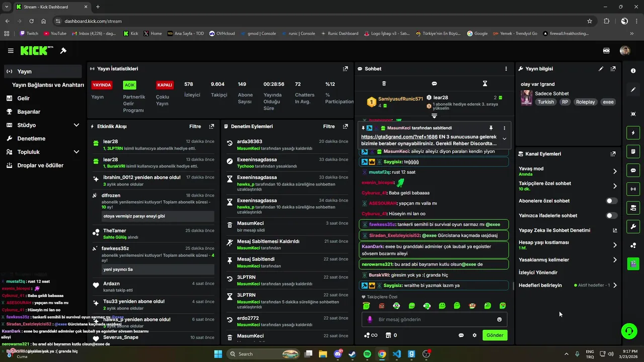Click the Windows Start button
Image resolution: width=644 pixels, height=362 pixels.
(x=218, y=354)
